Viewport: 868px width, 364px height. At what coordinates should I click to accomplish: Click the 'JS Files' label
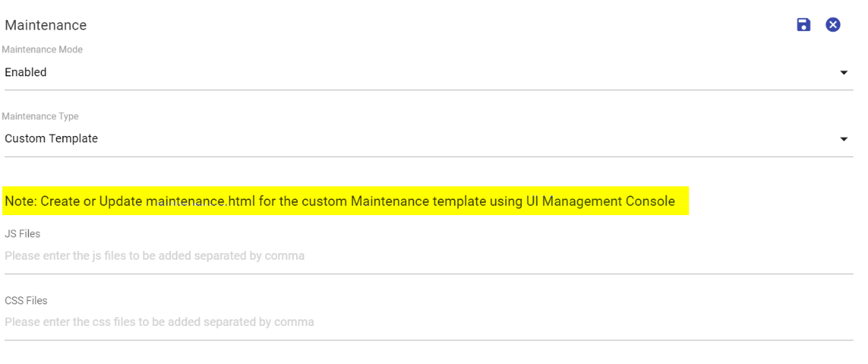click(22, 234)
